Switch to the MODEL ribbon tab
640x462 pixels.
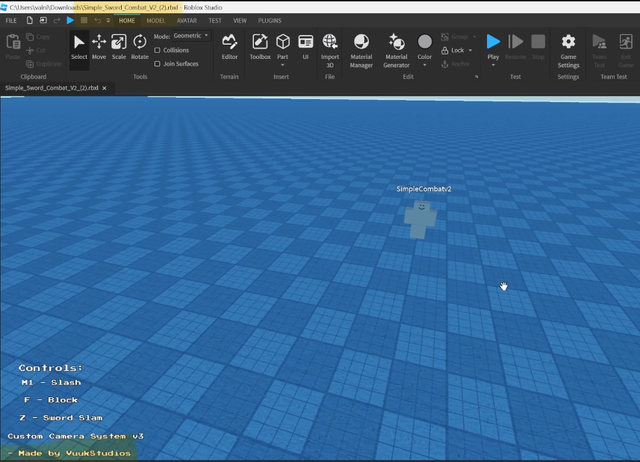point(156,20)
